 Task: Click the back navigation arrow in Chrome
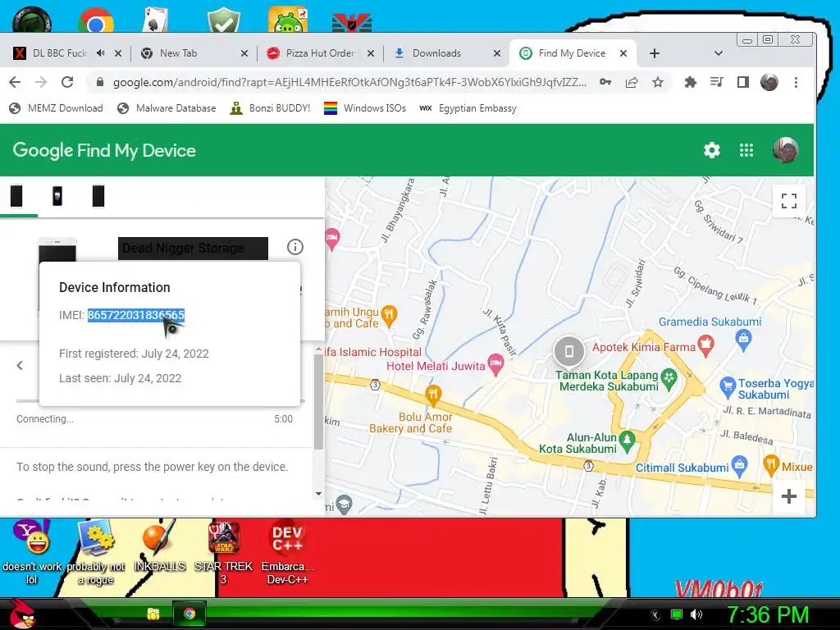pyautogui.click(x=15, y=82)
